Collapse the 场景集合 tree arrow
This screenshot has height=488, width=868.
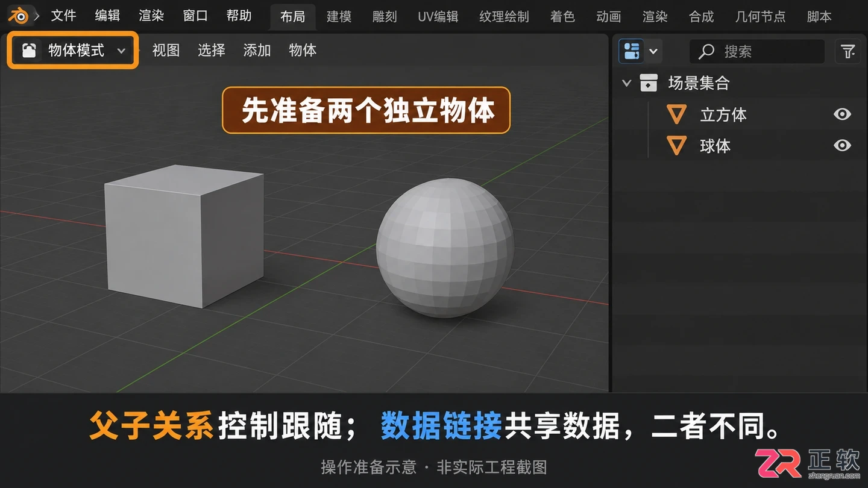[x=626, y=83]
